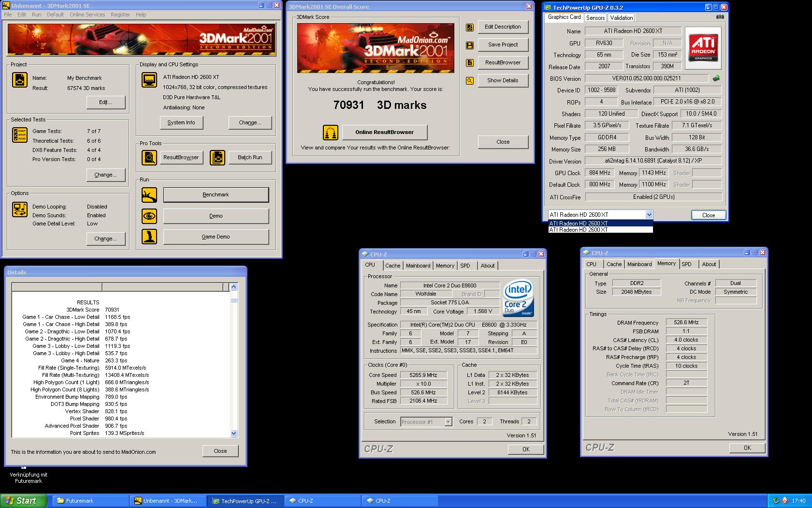Viewport: 812px width, 508px height.
Task: Open the Verknüpfung mit Futuremark desktop shortcut
Action: [28, 475]
